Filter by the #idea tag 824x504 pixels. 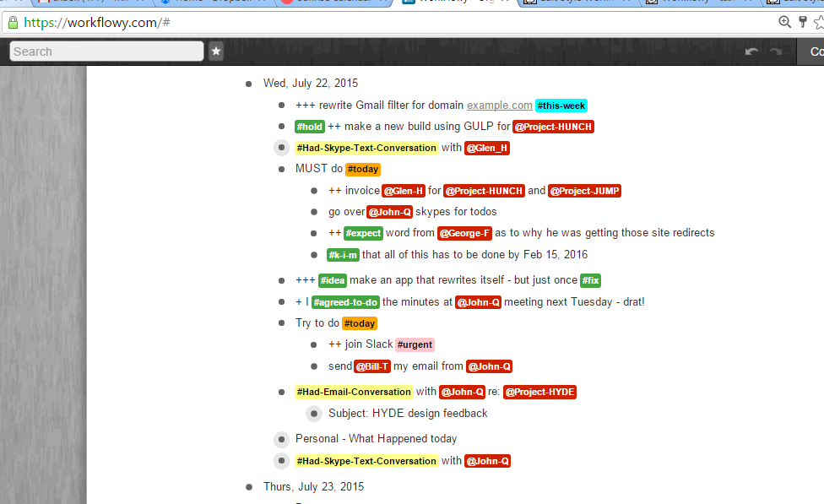click(333, 280)
